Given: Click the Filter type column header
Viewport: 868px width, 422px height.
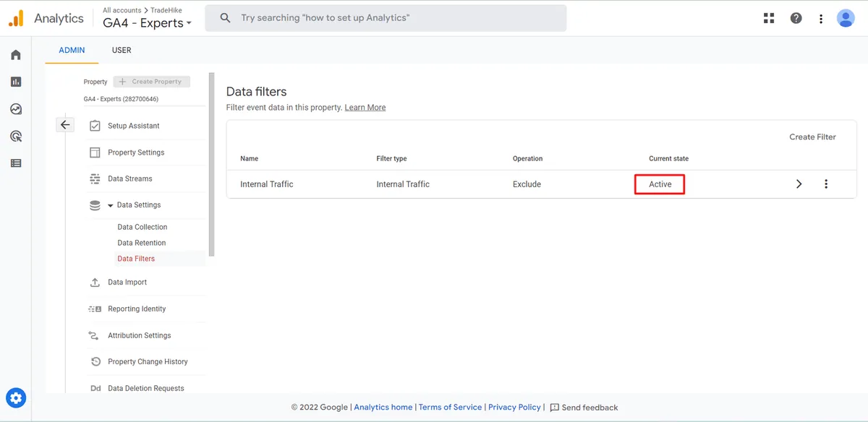Looking at the screenshot, I should click(391, 158).
